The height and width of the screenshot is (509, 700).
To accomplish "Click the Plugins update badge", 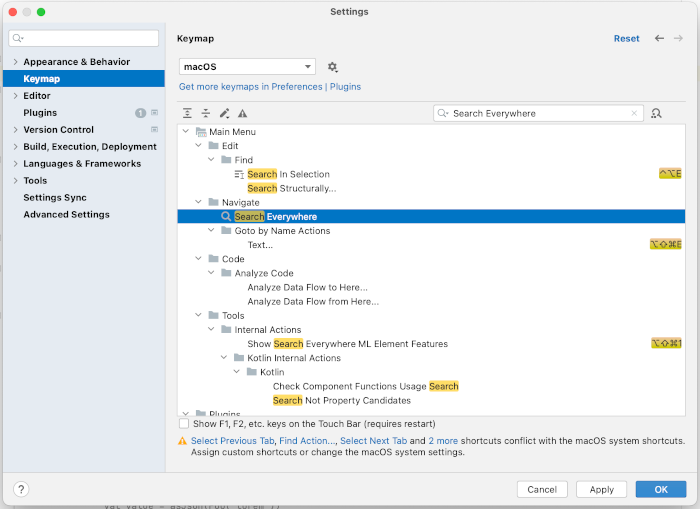I will point(140,113).
